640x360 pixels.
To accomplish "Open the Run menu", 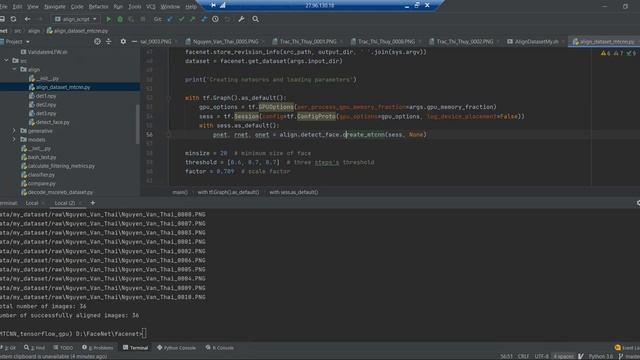I will [118, 7].
